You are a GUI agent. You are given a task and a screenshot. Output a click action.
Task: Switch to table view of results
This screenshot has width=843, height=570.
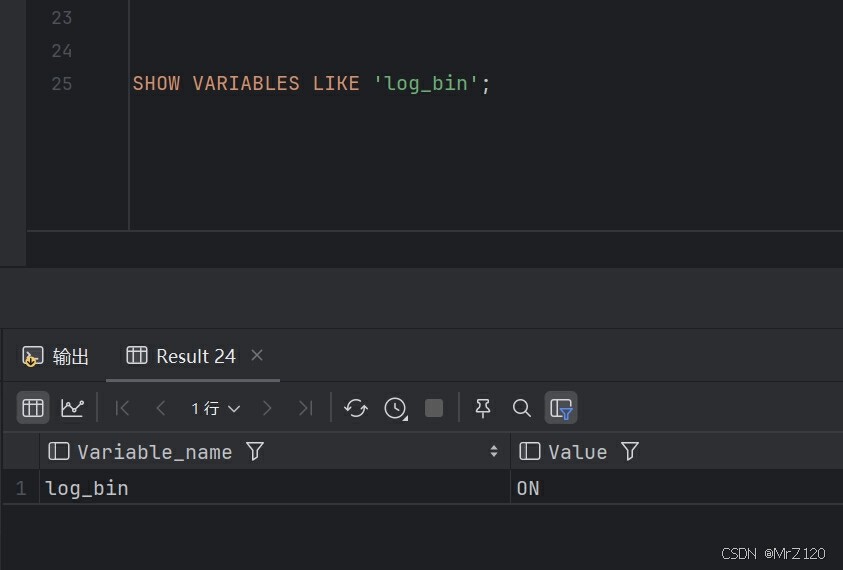pos(33,408)
